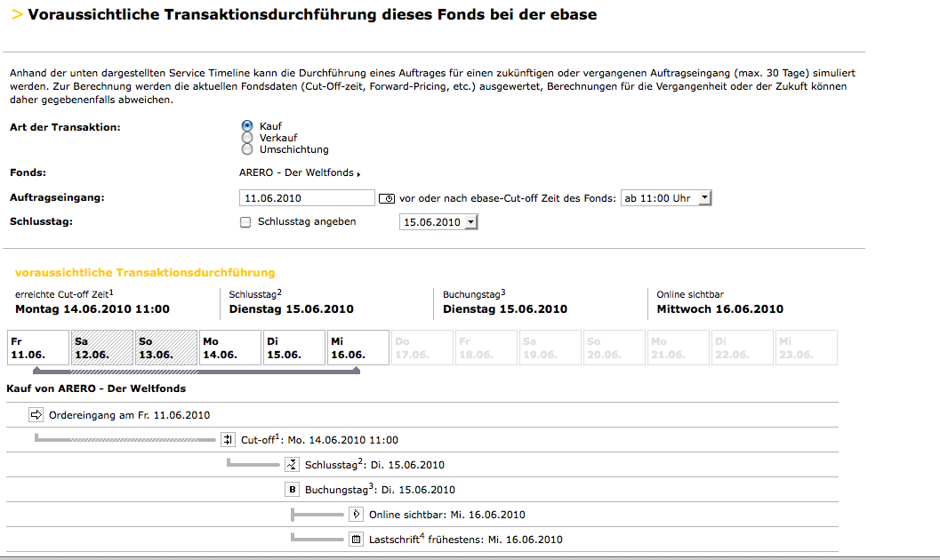Select Monday 14.06. day box
The image size is (940, 560).
point(229,348)
